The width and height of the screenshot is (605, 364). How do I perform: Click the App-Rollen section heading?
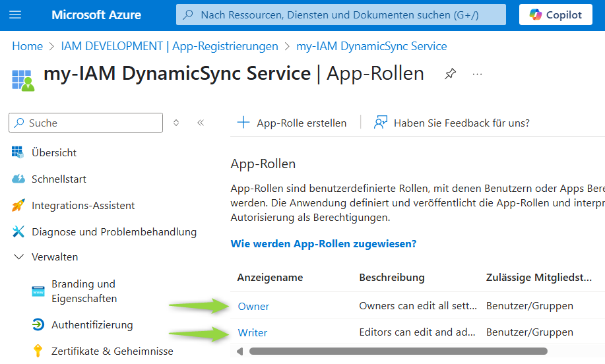(x=263, y=164)
